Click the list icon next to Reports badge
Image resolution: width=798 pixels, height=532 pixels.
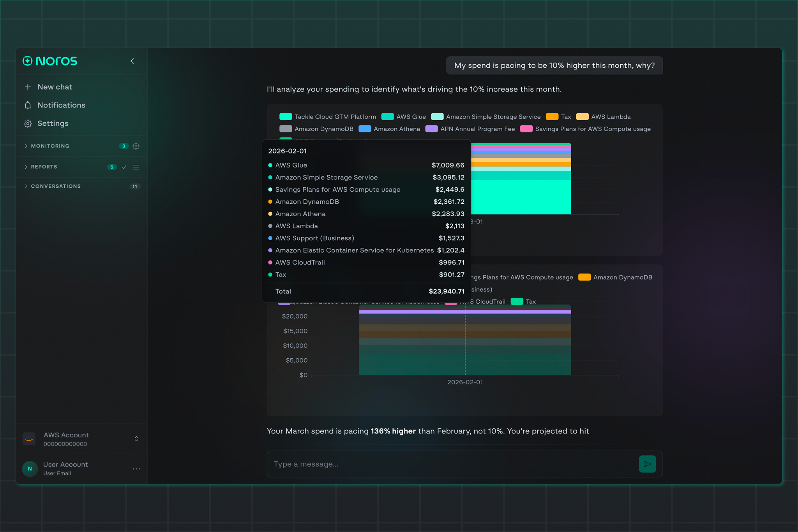coord(136,167)
